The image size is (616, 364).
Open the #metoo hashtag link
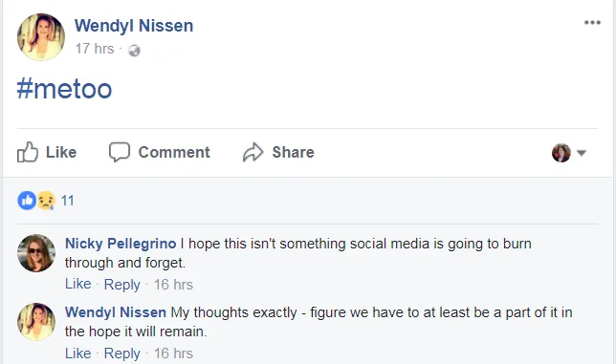pyautogui.click(x=64, y=89)
